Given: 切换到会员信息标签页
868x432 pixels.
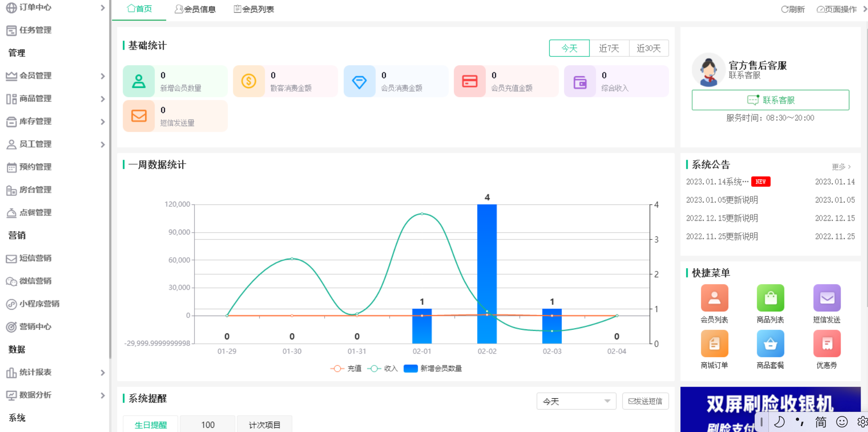Looking at the screenshot, I should pos(195,9).
